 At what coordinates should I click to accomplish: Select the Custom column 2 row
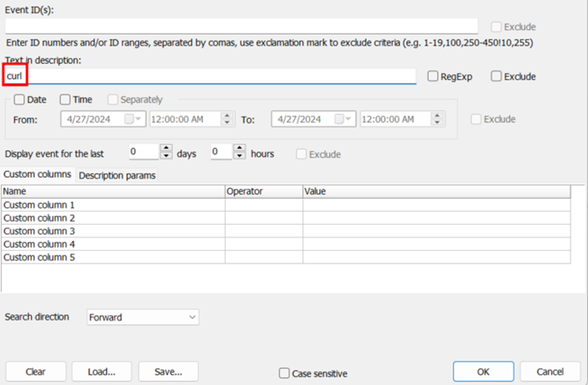pos(286,218)
